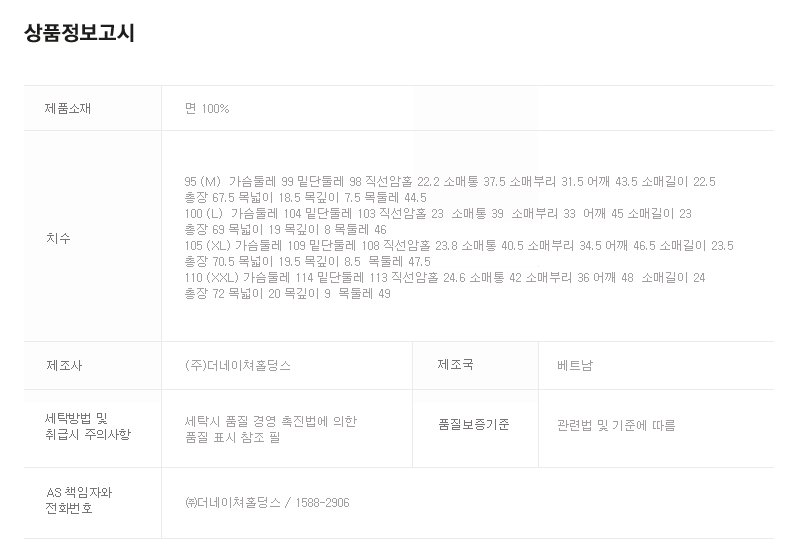
Task: Click the 100 (L) chest measurement line
Action: pyautogui.click(x=438, y=214)
